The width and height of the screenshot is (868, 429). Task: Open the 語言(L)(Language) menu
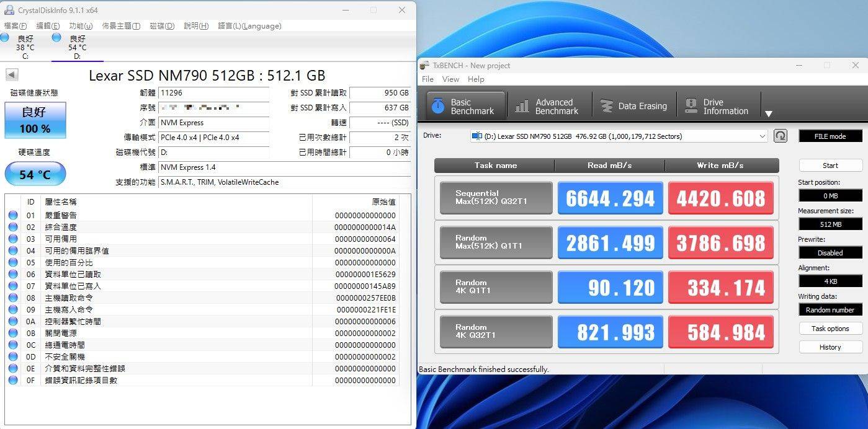coord(249,26)
